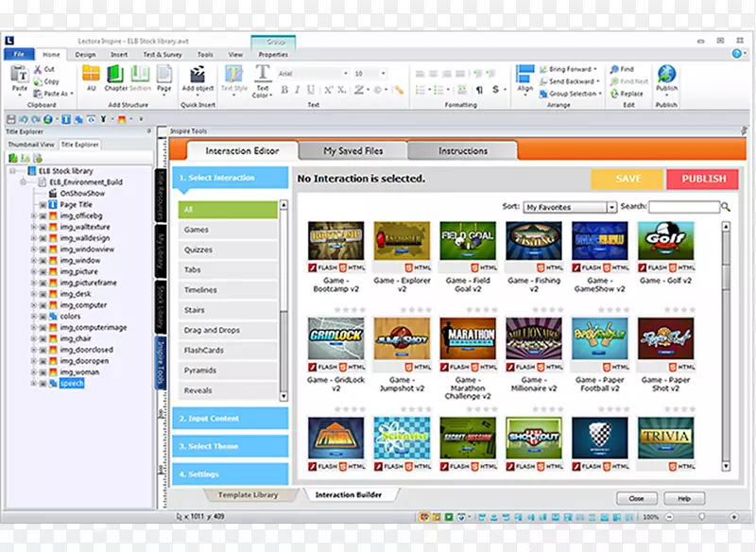The width and height of the screenshot is (756, 552).
Task: Open the File menu tab
Action: tap(19, 54)
